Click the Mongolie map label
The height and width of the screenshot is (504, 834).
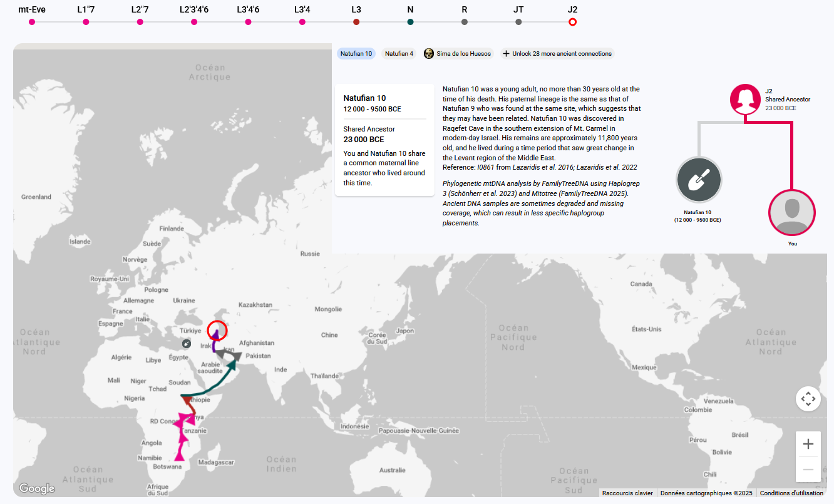(328, 309)
